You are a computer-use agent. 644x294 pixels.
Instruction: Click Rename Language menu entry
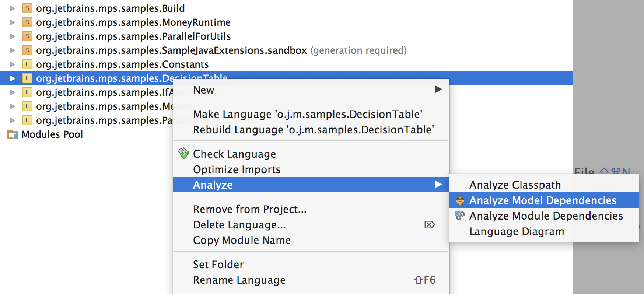[239, 280]
